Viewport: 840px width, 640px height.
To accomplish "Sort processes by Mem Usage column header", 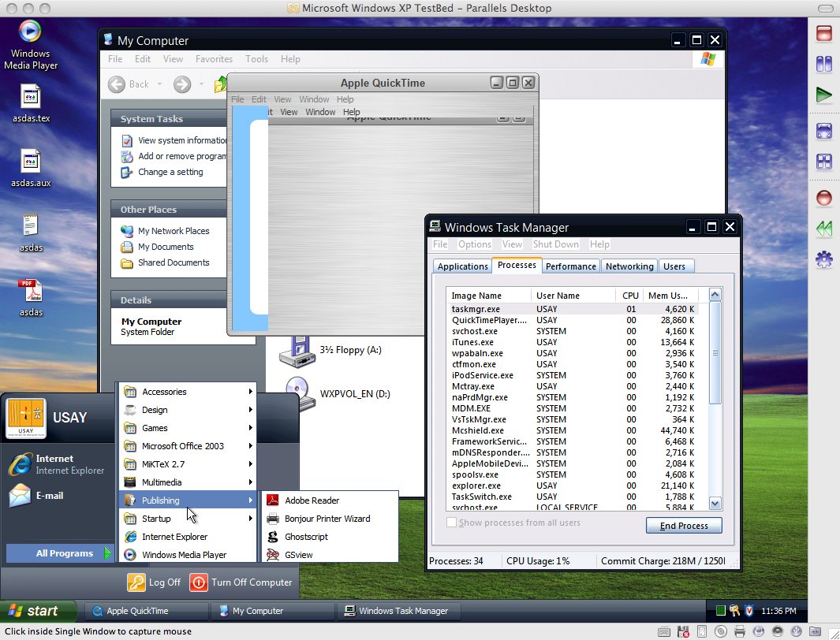I will 670,296.
